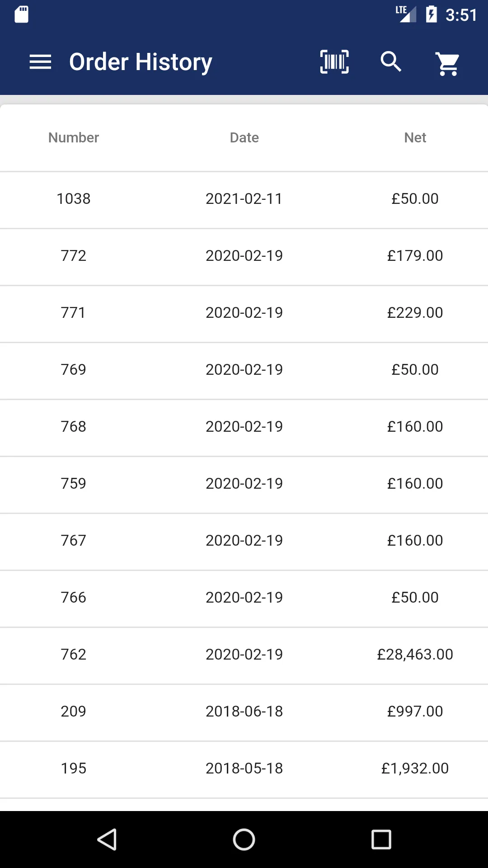Open order 1038 details
488x868 pixels.
coord(244,200)
